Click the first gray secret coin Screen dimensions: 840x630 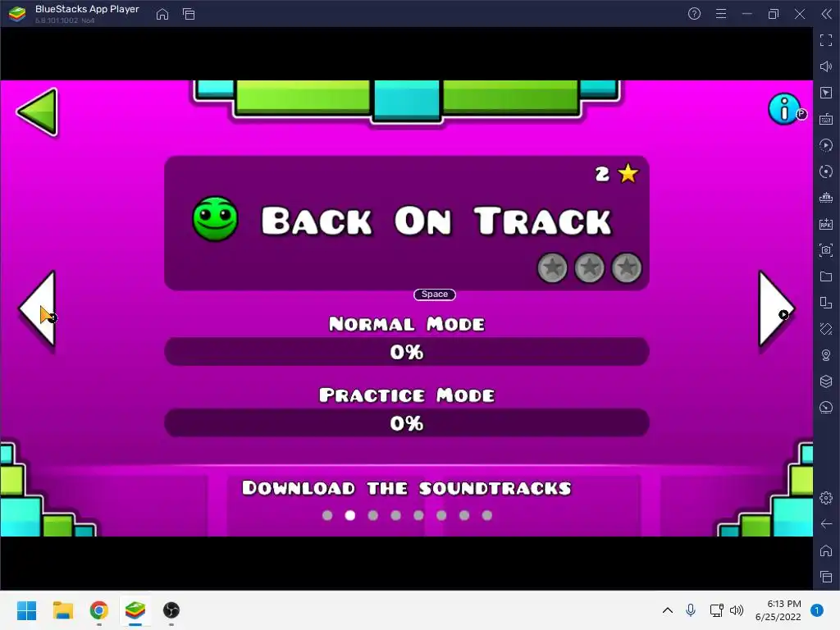(552, 267)
